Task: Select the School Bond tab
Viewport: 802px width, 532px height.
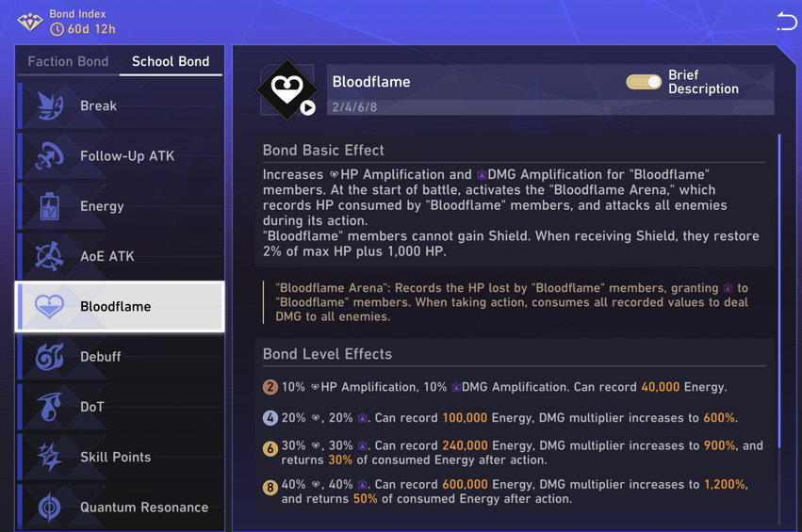Action: pos(171,61)
